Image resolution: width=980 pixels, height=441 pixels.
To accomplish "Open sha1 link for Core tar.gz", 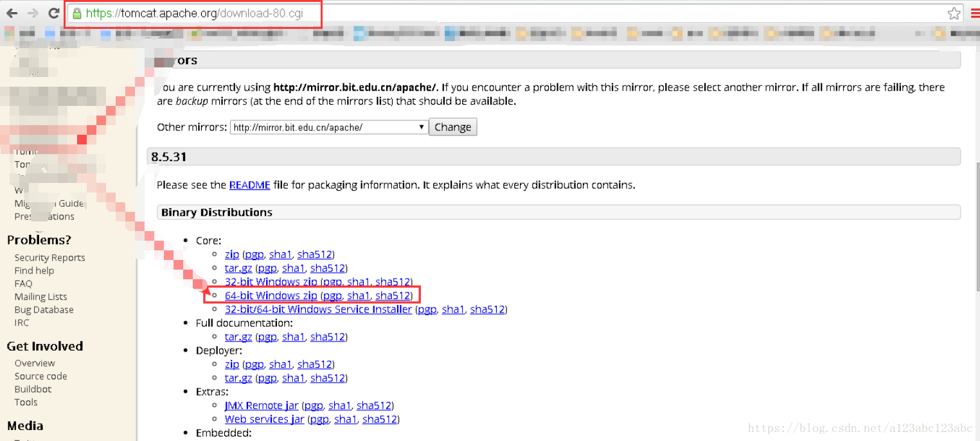I will [293, 268].
